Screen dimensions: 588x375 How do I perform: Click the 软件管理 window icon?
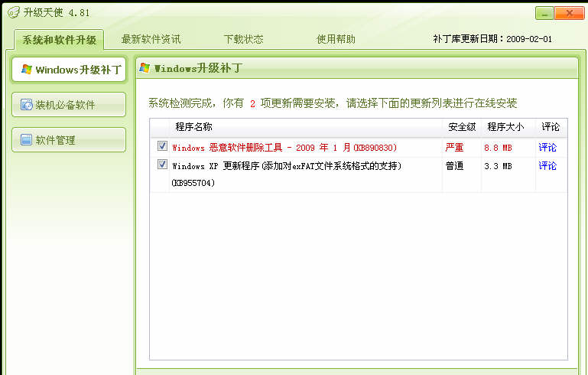(26, 140)
